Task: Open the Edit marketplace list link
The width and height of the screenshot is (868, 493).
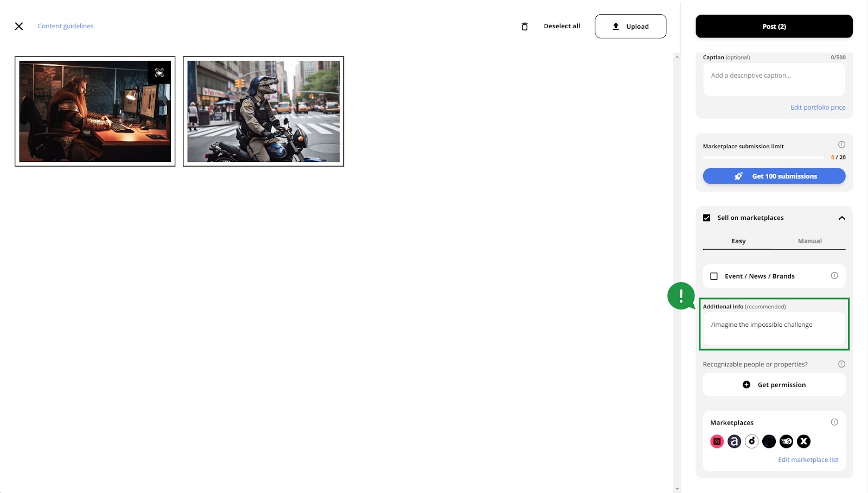Action: pos(808,460)
